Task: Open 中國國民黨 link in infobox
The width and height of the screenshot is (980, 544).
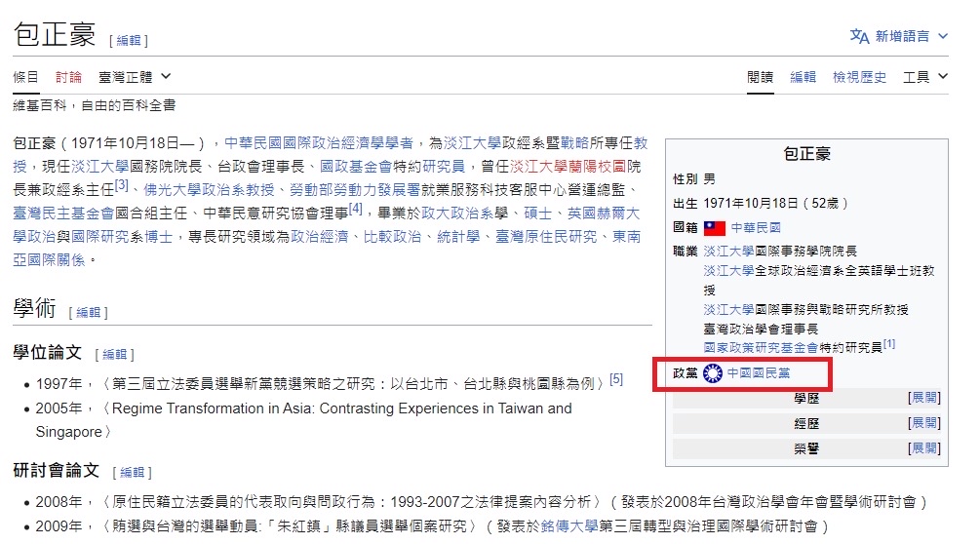Action: (x=759, y=373)
